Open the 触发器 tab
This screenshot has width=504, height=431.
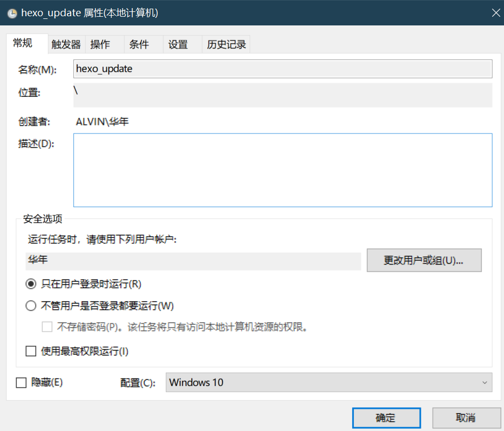click(66, 44)
